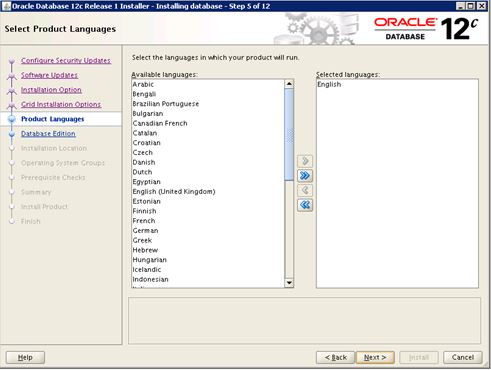The width and height of the screenshot is (491, 370).
Task: Select Bulgarian in the list
Action: 208,114
